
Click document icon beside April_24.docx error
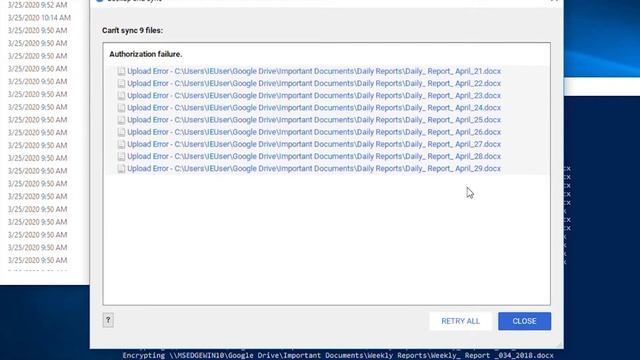click(121, 108)
